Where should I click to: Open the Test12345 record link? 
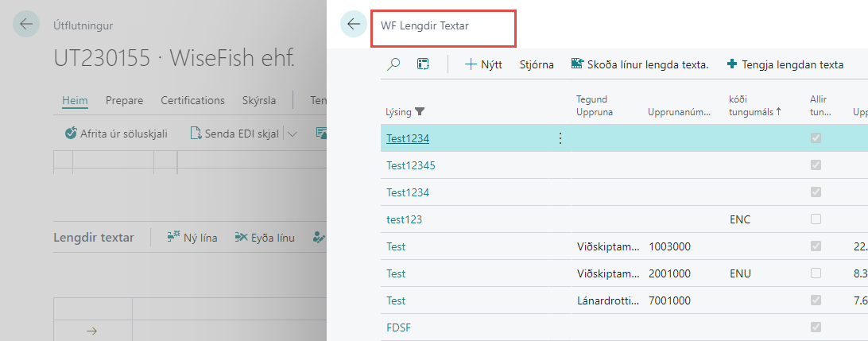click(x=410, y=165)
